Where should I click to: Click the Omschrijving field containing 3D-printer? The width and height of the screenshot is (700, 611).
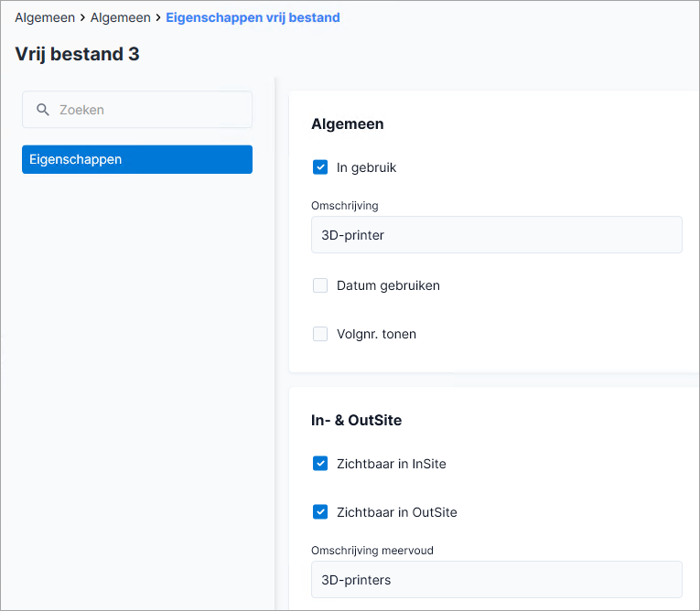[x=497, y=235]
